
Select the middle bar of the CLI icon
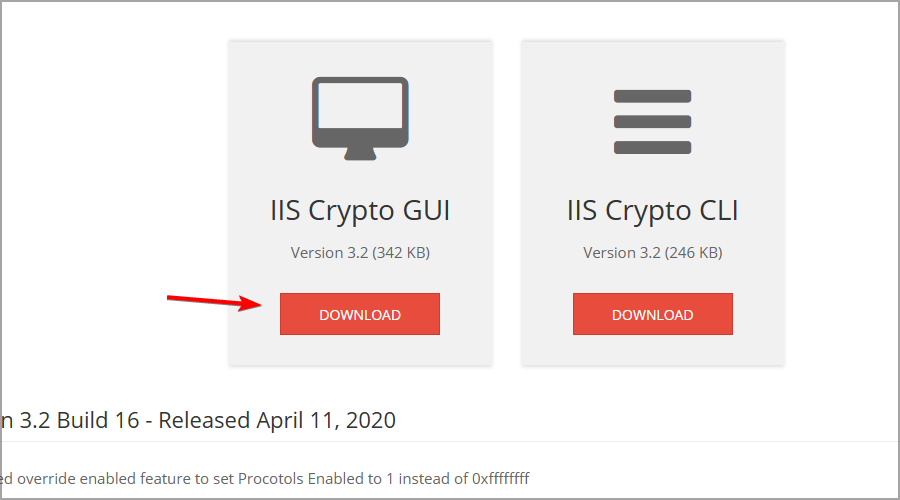tap(652, 122)
